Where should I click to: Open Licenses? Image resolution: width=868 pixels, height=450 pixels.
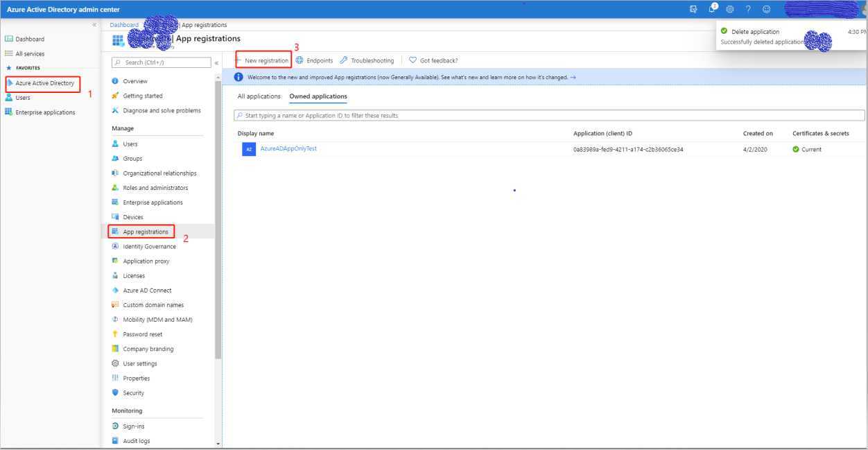pyautogui.click(x=134, y=276)
